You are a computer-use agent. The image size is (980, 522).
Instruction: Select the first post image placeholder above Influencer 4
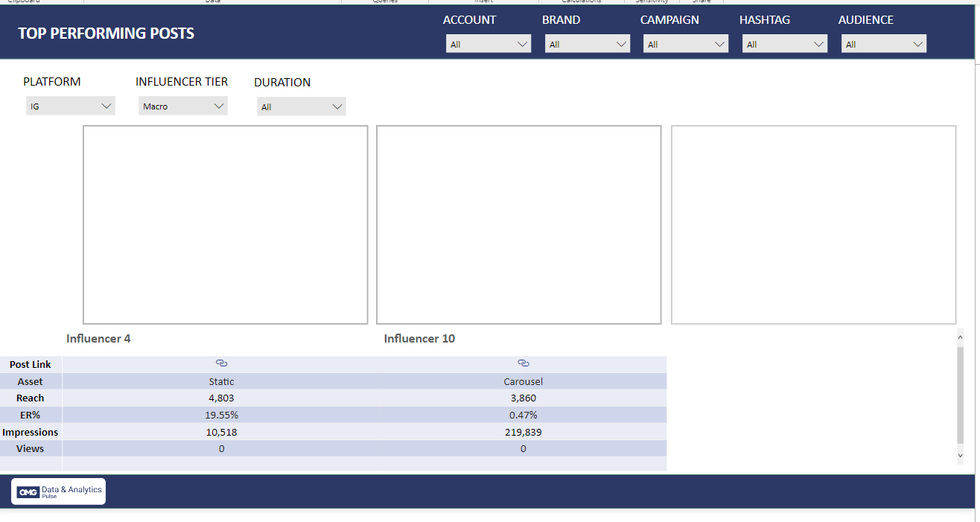tap(226, 225)
